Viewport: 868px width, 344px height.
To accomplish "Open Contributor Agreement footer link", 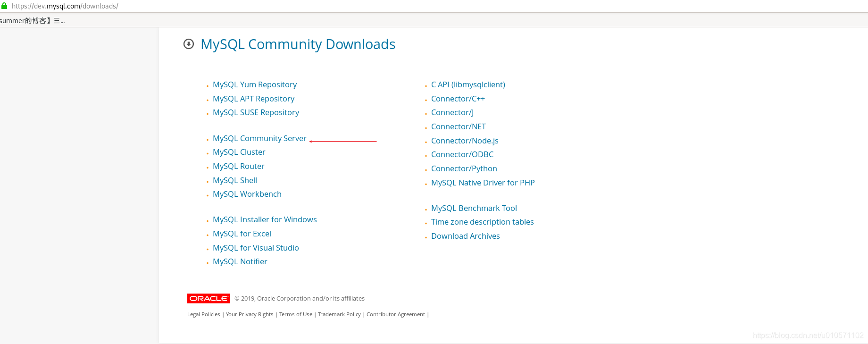I will click(396, 314).
